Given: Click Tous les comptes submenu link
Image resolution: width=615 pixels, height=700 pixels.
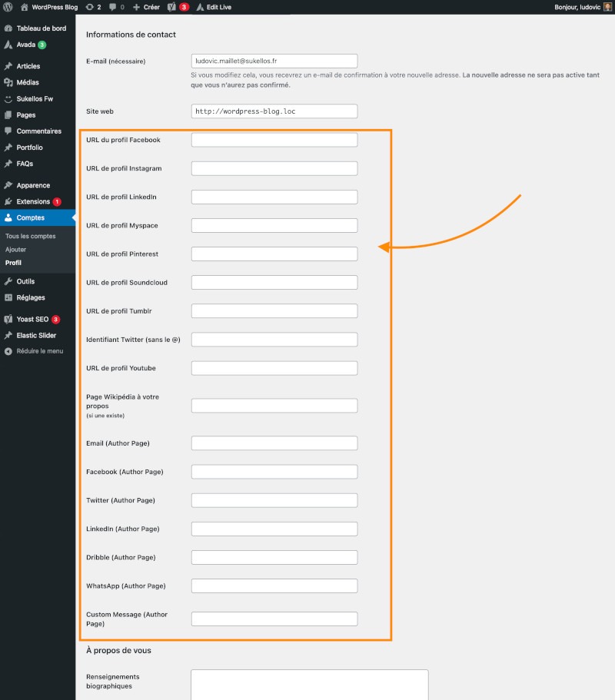Looking at the screenshot, I should point(30,236).
